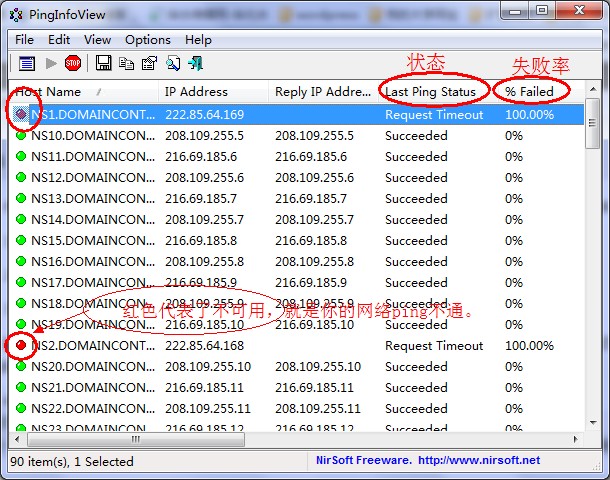Click the Copy selected items icon
The width and height of the screenshot is (610, 480).
[126, 64]
